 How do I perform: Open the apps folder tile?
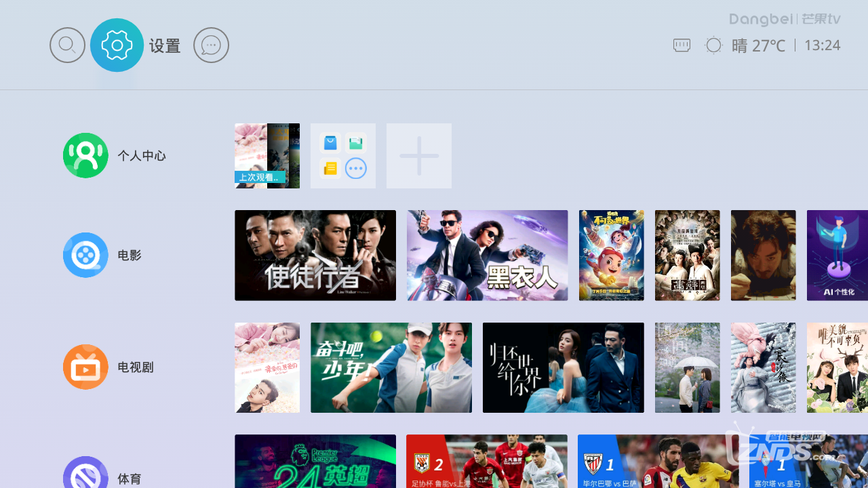tap(343, 156)
